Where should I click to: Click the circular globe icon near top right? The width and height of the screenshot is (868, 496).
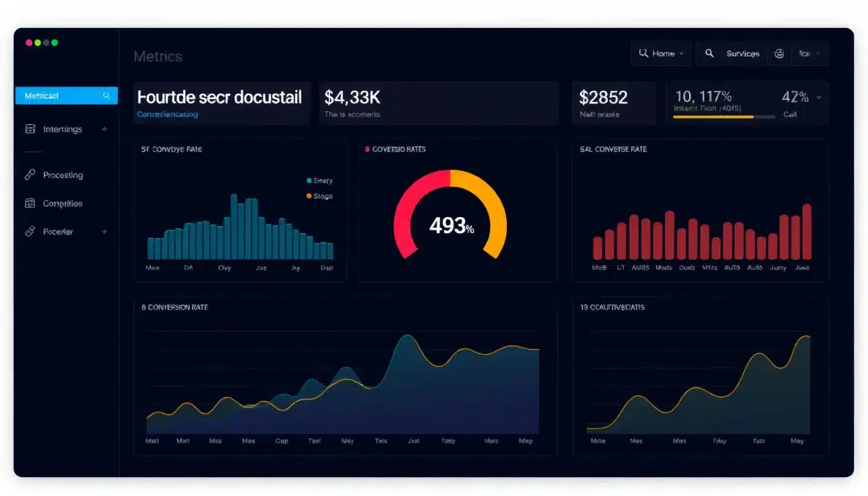779,54
